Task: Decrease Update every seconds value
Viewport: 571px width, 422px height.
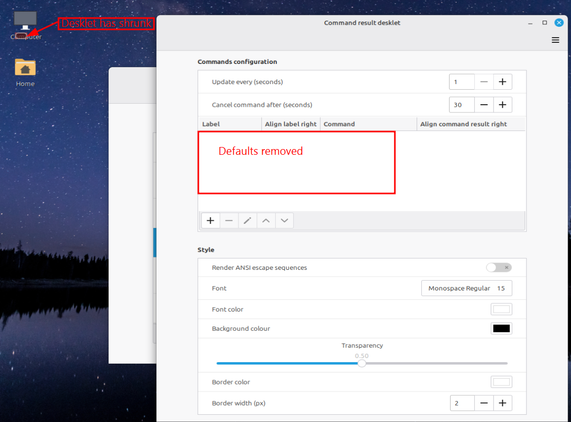Action: [x=484, y=82]
